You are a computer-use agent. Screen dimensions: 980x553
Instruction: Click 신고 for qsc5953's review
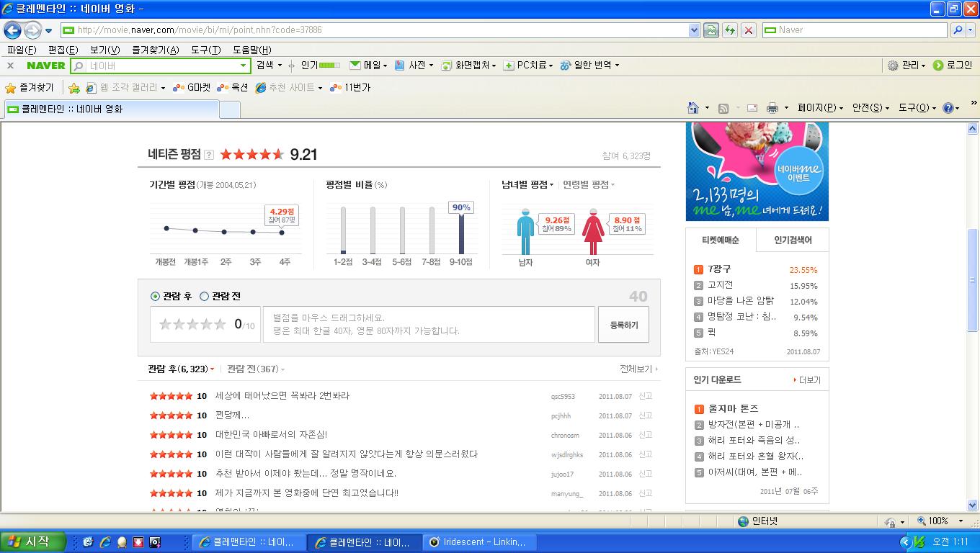tap(645, 396)
